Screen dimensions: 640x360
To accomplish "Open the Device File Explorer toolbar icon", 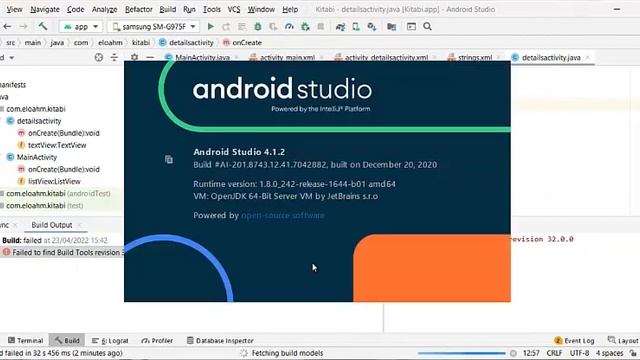I will (x=391, y=27).
